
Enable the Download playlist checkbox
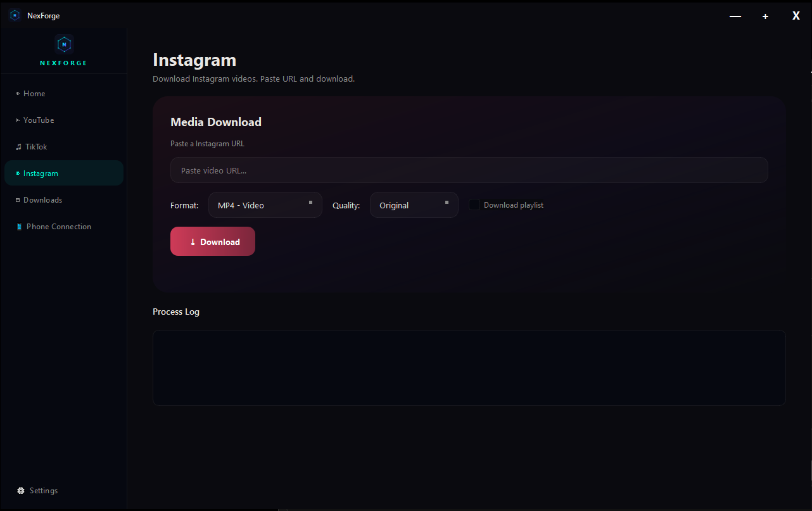(x=474, y=205)
